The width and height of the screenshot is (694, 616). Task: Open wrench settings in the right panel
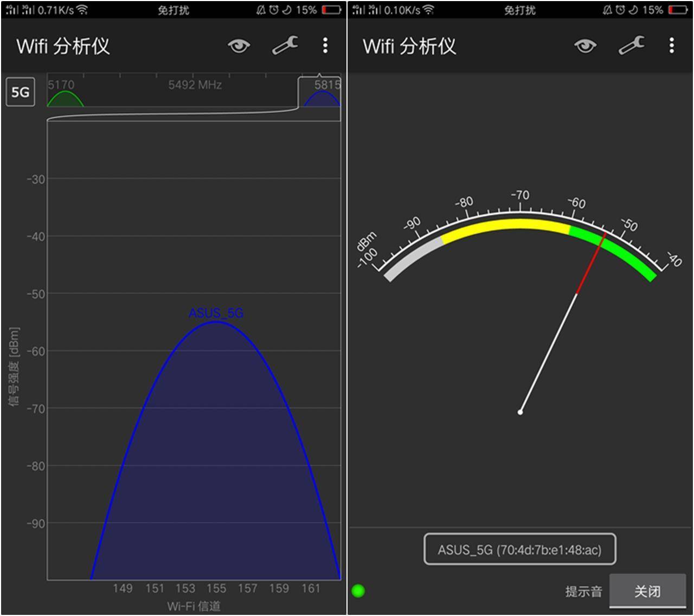631,46
